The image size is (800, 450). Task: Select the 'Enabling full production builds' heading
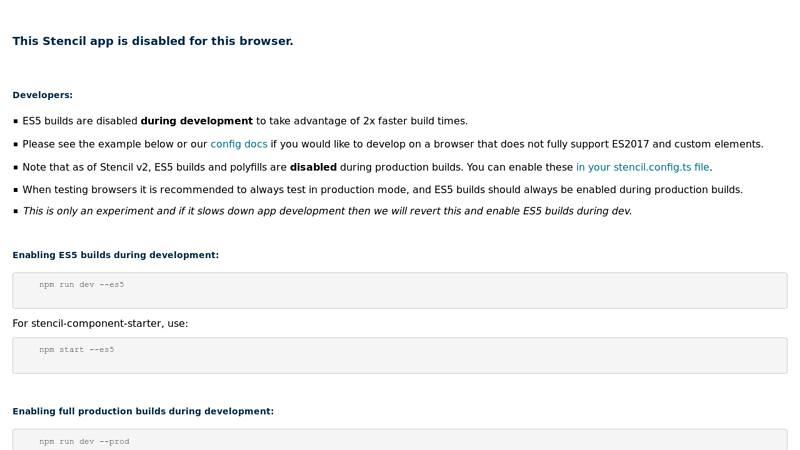pos(143,411)
